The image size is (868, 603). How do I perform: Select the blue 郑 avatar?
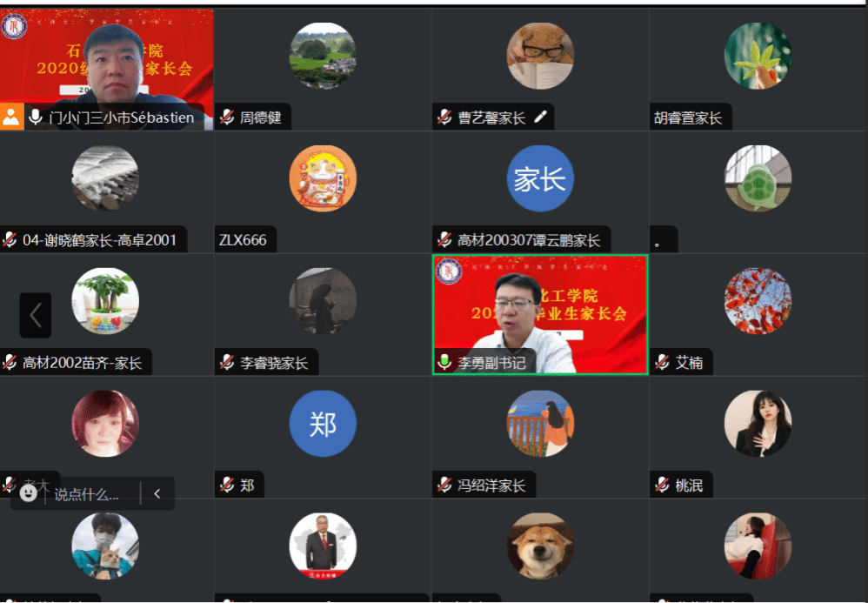323,424
